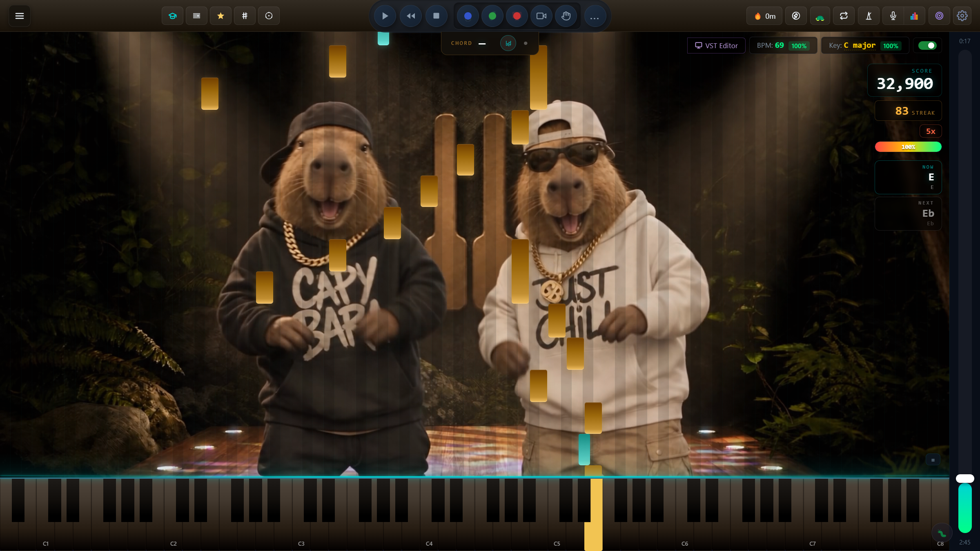Screen dimensions: 980x551
Task: Click the raised hand wait-mode icon
Action: pyautogui.click(x=566, y=16)
